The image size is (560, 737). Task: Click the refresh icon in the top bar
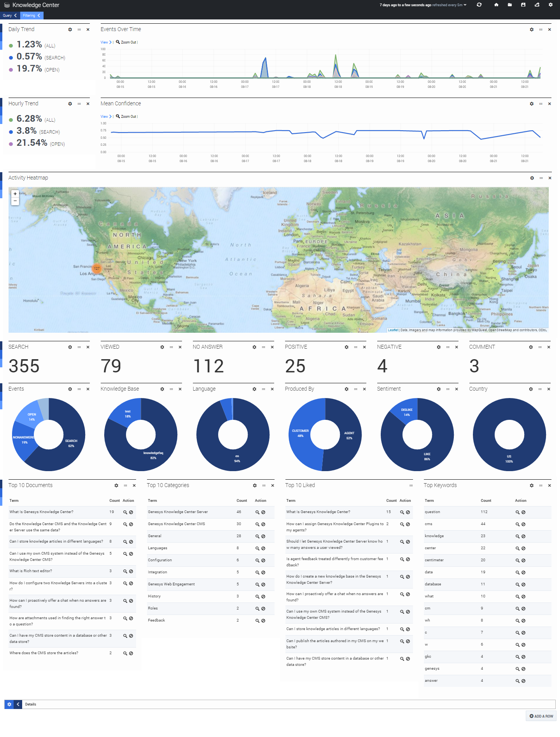click(x=479, y=5)
